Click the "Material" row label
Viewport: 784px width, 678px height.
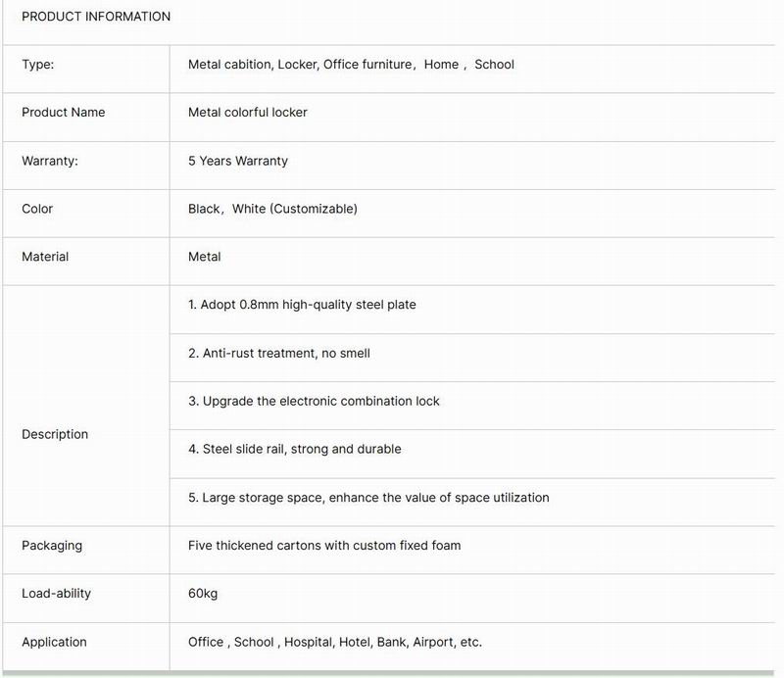click(x=45, y=257)
